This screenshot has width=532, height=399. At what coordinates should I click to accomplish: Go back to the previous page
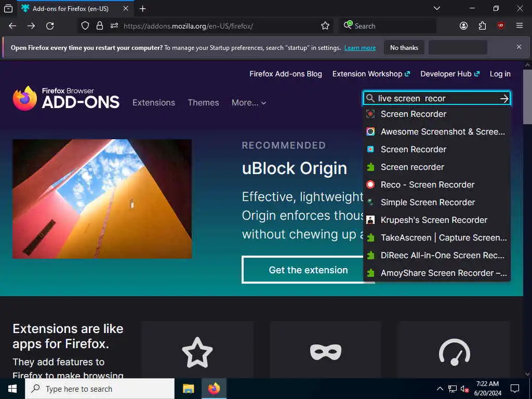pyautogui.click(x=12, y=26)
